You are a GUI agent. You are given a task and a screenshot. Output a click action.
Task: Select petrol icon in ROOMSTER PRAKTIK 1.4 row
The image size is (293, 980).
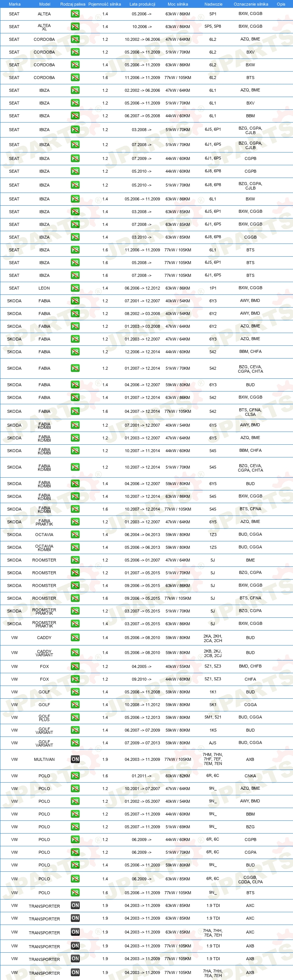tap(75, 624)
